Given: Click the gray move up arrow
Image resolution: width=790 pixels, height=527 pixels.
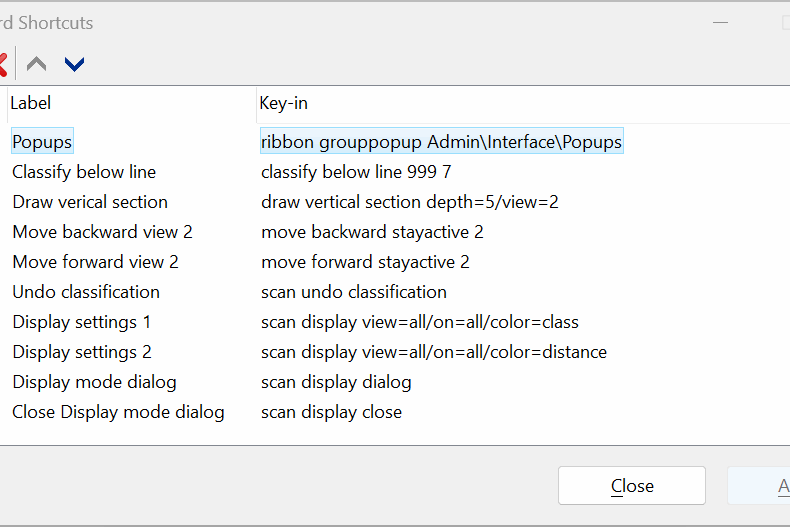Looking at the screenshot, I should [x=37, y=65].
